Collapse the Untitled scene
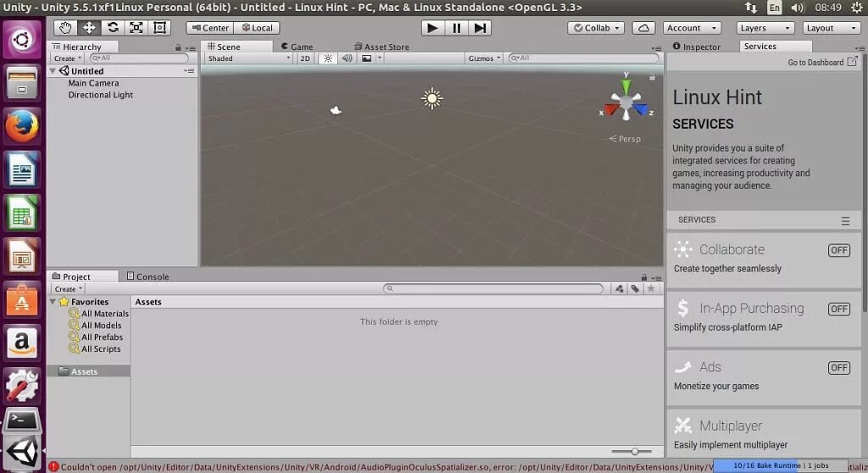 53,71
